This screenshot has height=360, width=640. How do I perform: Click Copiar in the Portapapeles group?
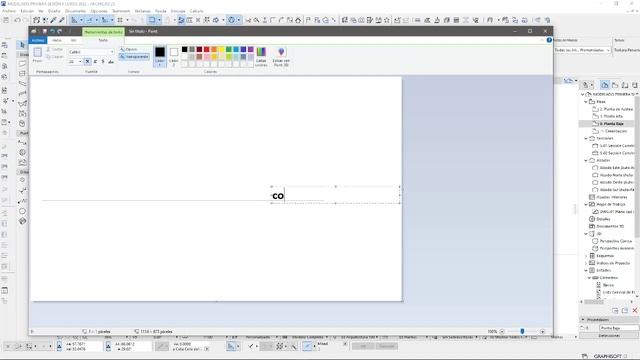pos(55,57)
